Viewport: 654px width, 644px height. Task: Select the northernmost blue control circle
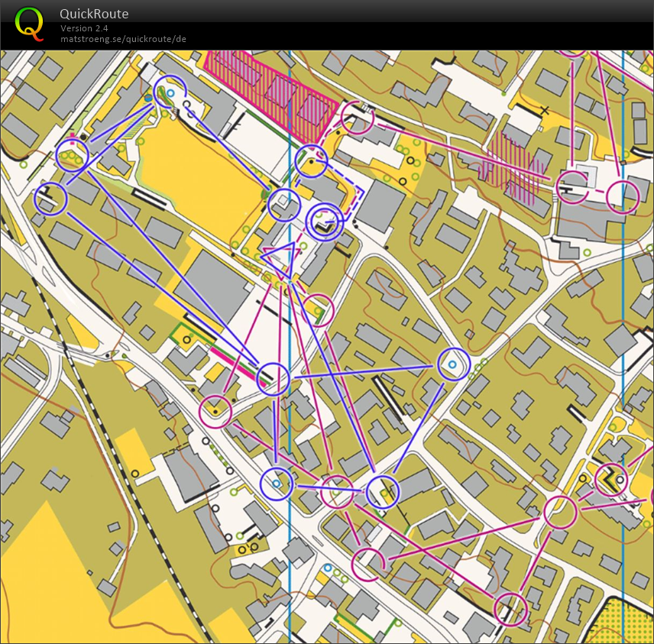pyautogui.click(x=170, y=92)
